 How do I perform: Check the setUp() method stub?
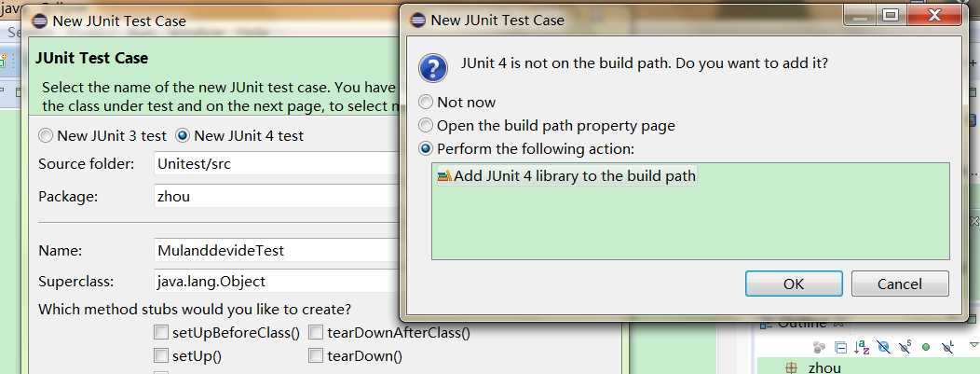tap(160, 356)
